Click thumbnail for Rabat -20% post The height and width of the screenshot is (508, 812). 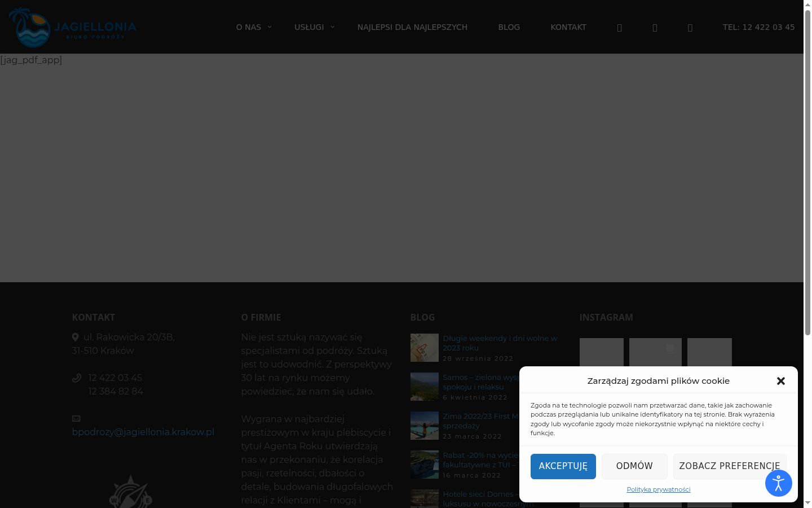pos(425,464)
